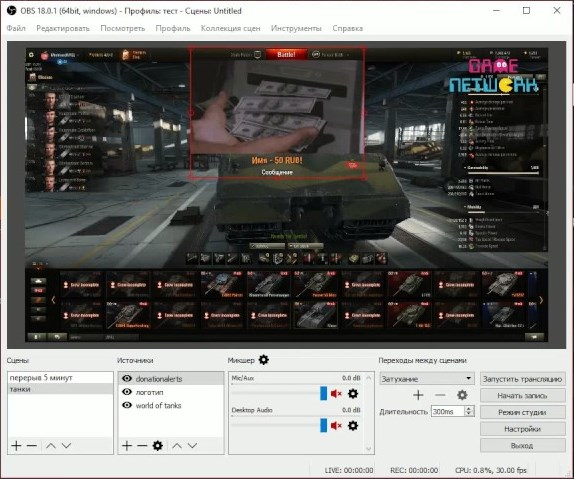Remove scene transition with minus icon
Screen dimensions: 574x479
coord(440,395)
